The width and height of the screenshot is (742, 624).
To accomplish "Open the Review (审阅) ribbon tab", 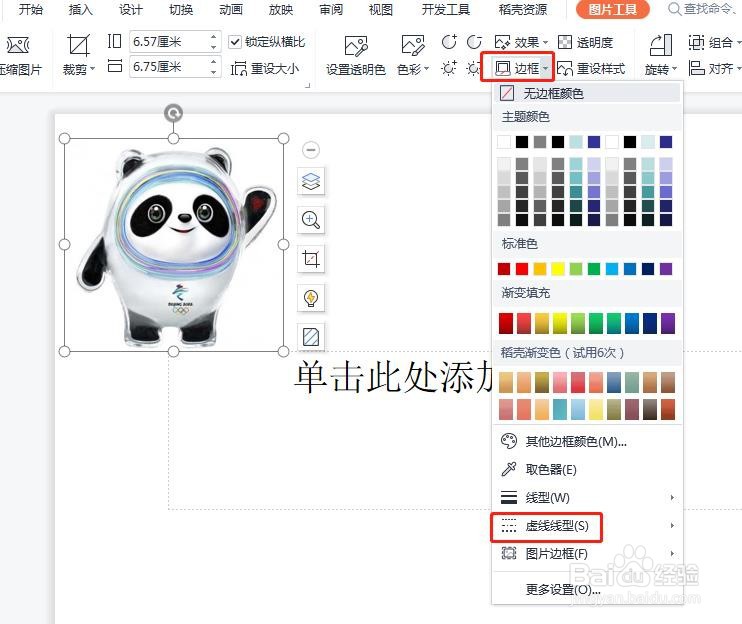I will point(331,9).
